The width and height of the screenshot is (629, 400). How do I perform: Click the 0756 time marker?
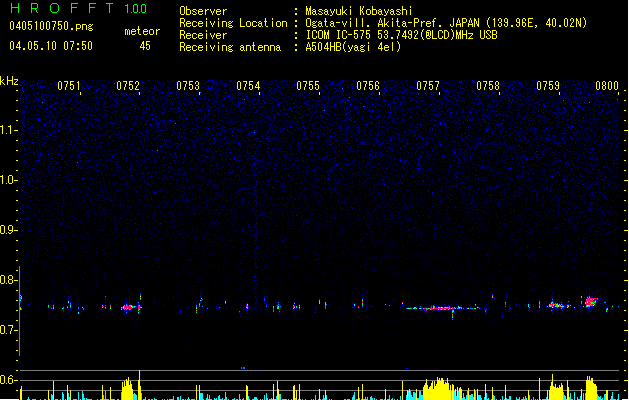pos(368,86)
